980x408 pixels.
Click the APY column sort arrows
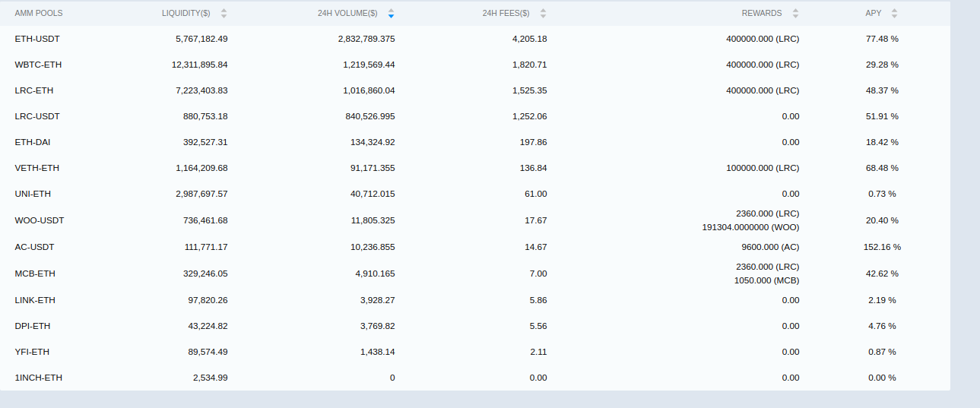894,14
